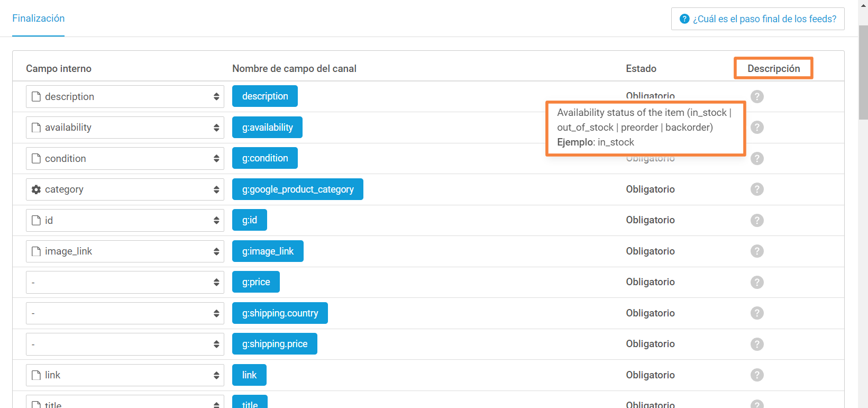868x408 pixels.
Task: Open the empty dropdown for g:shipping.country
Action: click(125, 313)
